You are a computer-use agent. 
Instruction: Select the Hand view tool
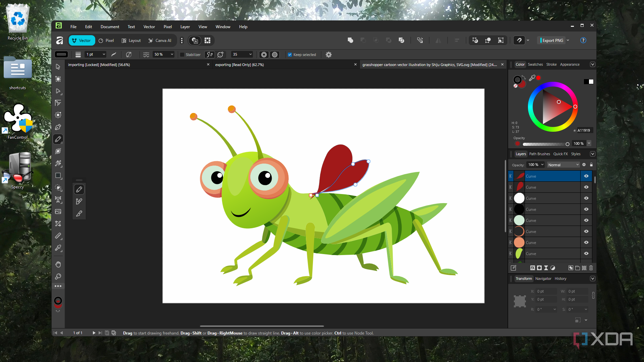tap(58, 264)
